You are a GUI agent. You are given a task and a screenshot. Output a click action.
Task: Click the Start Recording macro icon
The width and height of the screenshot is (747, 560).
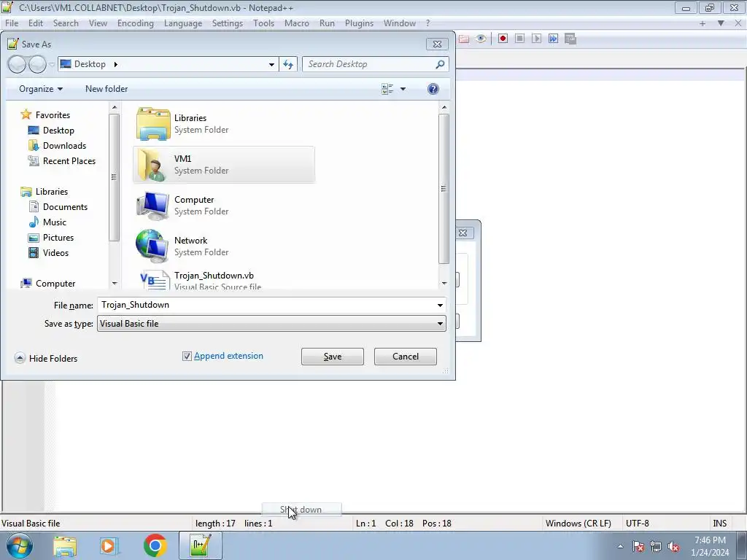(x=503, y=39)
